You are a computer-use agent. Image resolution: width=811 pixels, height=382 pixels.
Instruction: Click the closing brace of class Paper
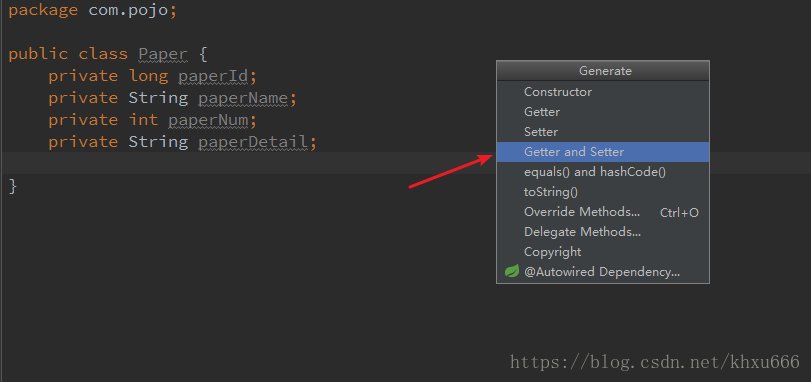pos(13,186)
